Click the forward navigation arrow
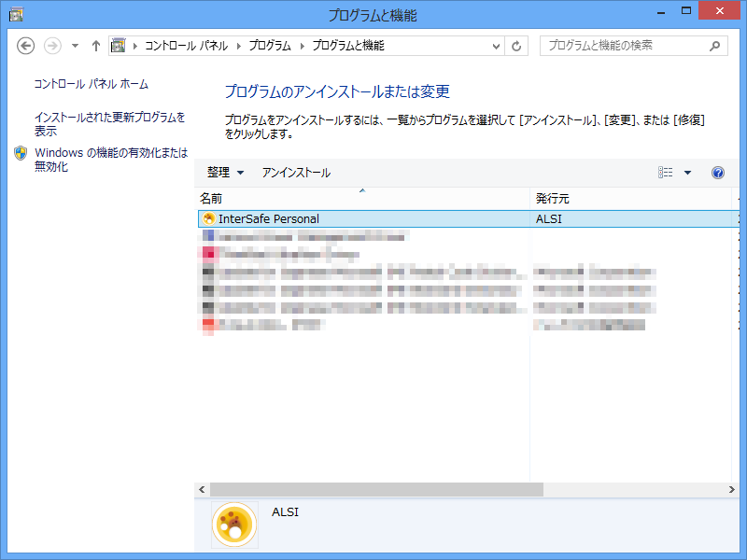This screenshot has width=747, height=560. (x=52, y=46)
